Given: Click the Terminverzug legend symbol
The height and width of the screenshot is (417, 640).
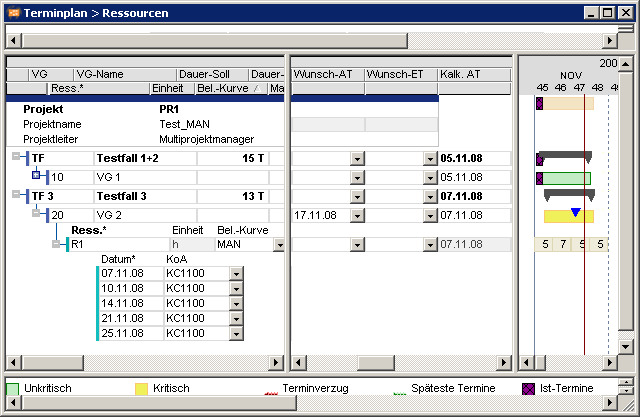Looking at the screenshot, I should [x=271, y=393].
